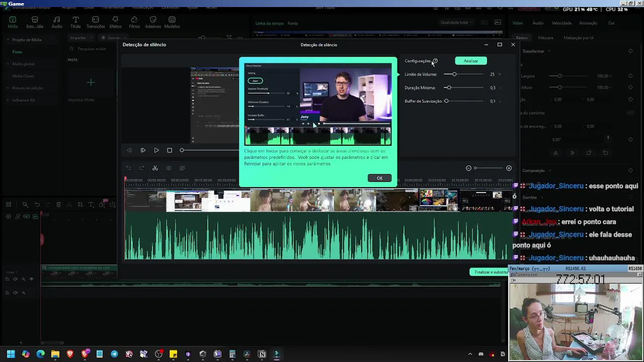Click the text tool in main timeline toolbar
Viewport: 644px width, 362px height.
pos(91,205)
